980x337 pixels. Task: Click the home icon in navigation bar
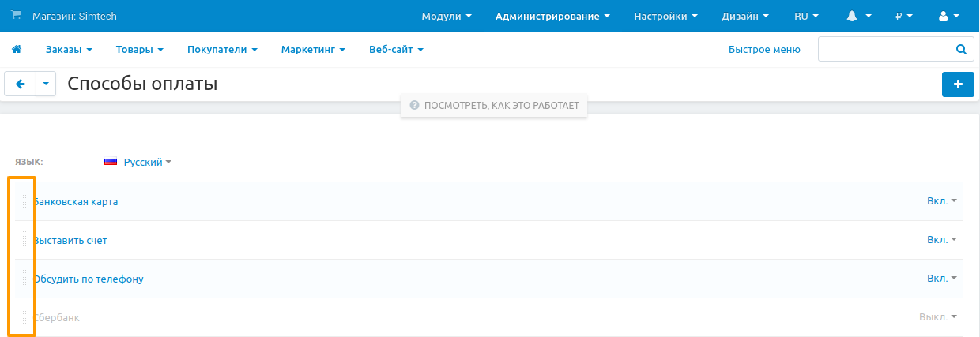16,50
